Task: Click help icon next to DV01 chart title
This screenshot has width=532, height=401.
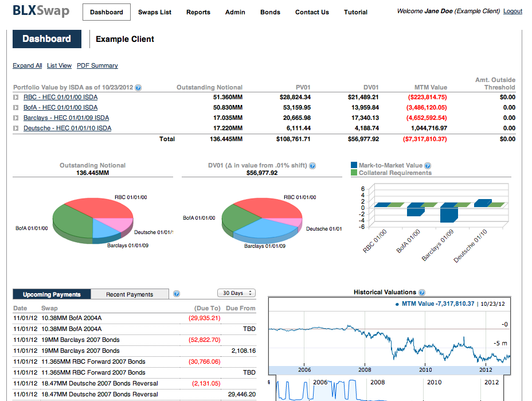Action: click(312, 166)
